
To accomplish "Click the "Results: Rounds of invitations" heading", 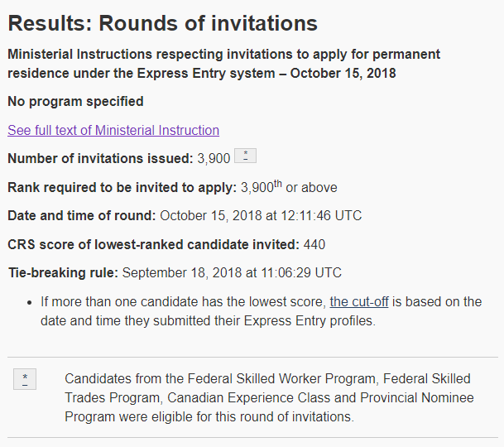I will 162,23.
